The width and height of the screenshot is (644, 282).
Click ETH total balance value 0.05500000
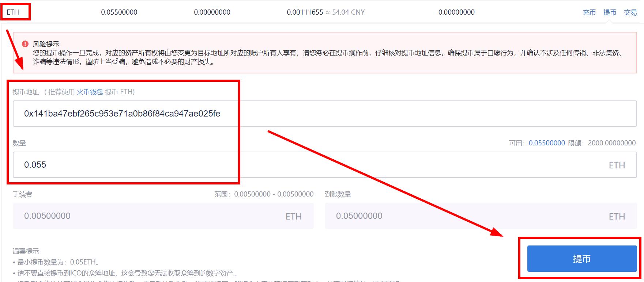(x=119, y=12)
